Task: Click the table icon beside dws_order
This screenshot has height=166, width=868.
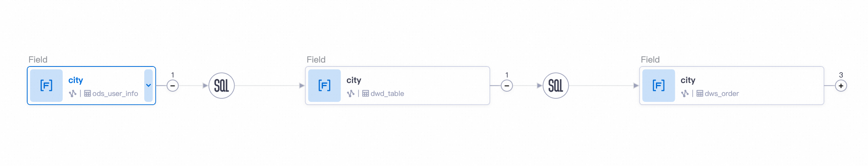Action: click(700, 94)
